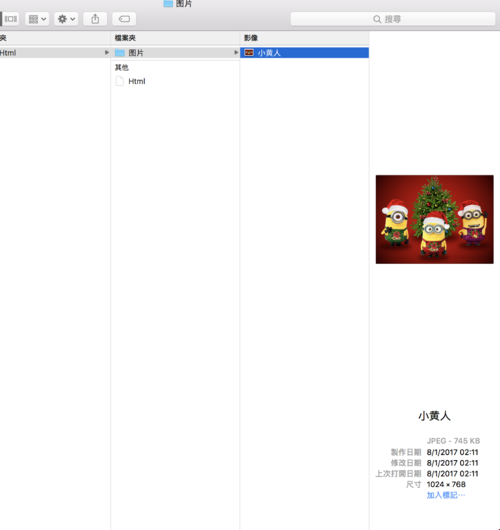
Task: Click the 小黄人 name in preview pane
Action: pyautogui.click(x=434, y=416)
